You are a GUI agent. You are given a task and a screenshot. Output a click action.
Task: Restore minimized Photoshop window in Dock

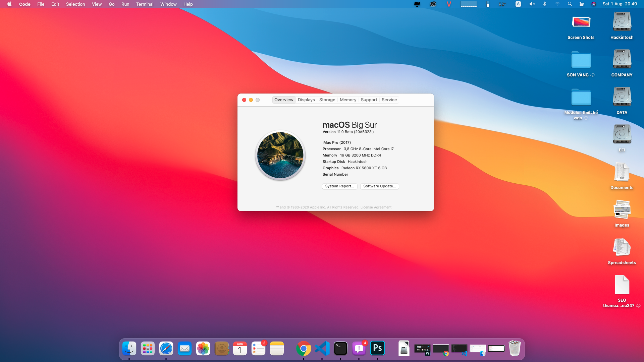click(x=422, y=350)
